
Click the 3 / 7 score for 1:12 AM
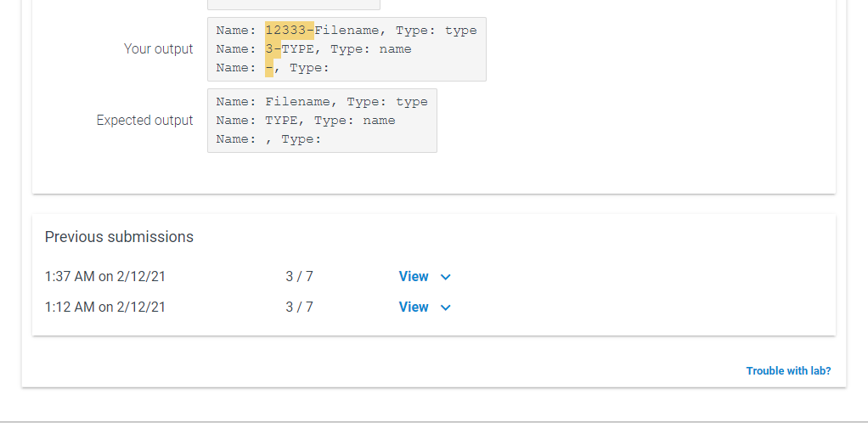coord(300,307)
